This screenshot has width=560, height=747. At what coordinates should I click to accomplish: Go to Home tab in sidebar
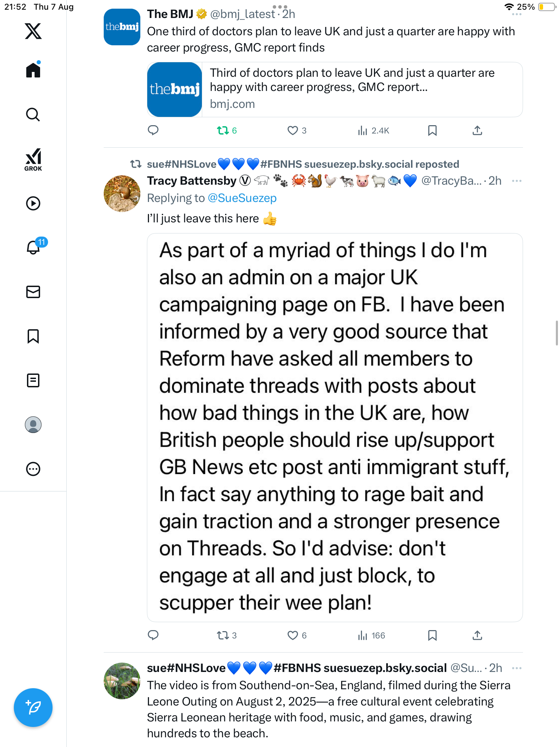(x=33, y=70)
